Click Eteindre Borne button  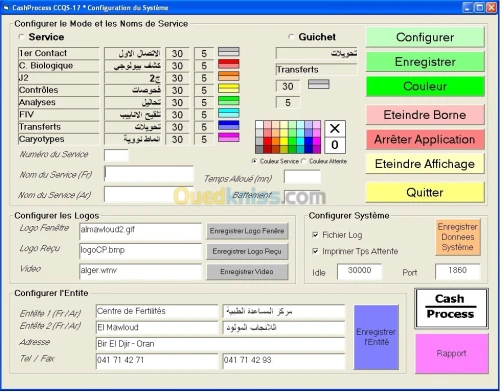pos(425,115)
